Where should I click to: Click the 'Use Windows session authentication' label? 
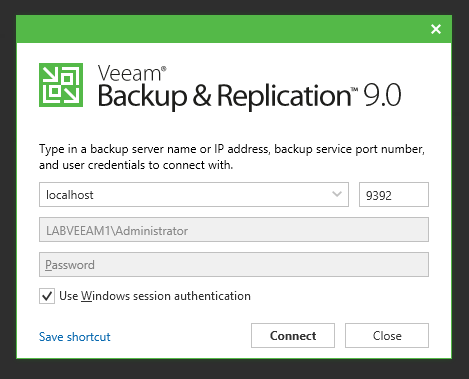coord(155,296)
